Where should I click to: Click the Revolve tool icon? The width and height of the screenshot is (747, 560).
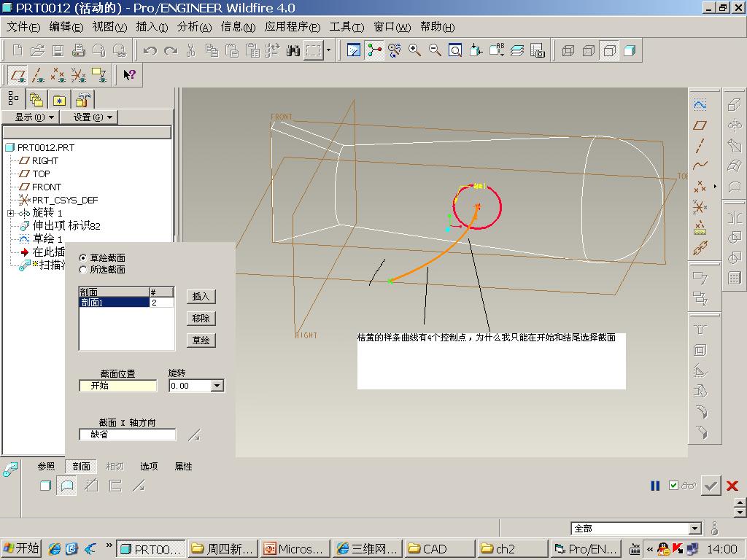pos(734,125)
